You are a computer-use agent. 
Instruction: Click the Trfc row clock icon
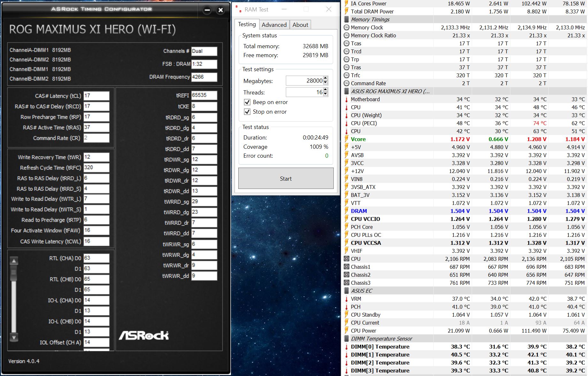347,75
